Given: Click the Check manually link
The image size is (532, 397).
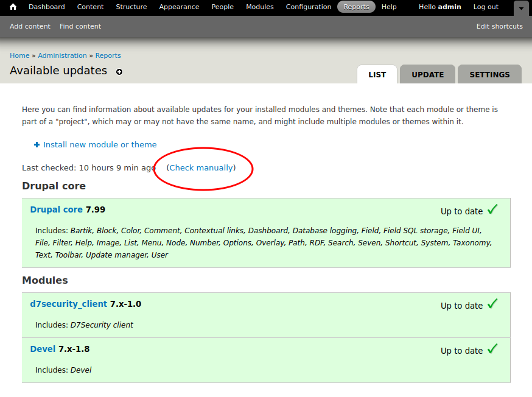Looking at the screenshot, I should (x=201, y=167).
